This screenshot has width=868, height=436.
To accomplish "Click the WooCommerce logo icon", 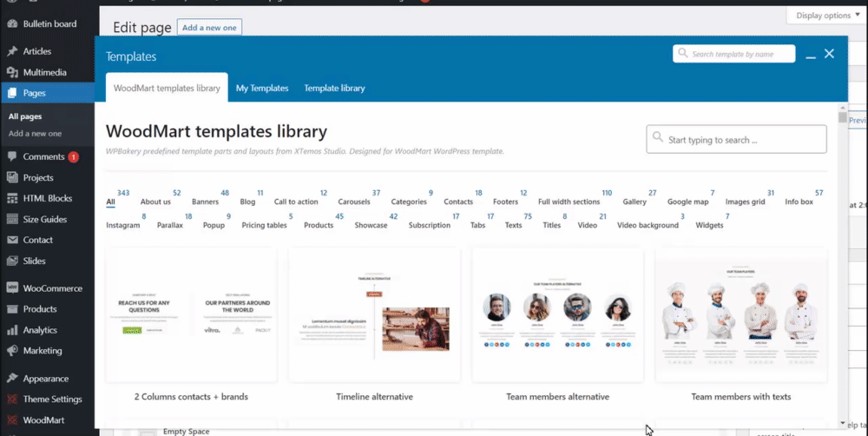I will pos(12,288).
